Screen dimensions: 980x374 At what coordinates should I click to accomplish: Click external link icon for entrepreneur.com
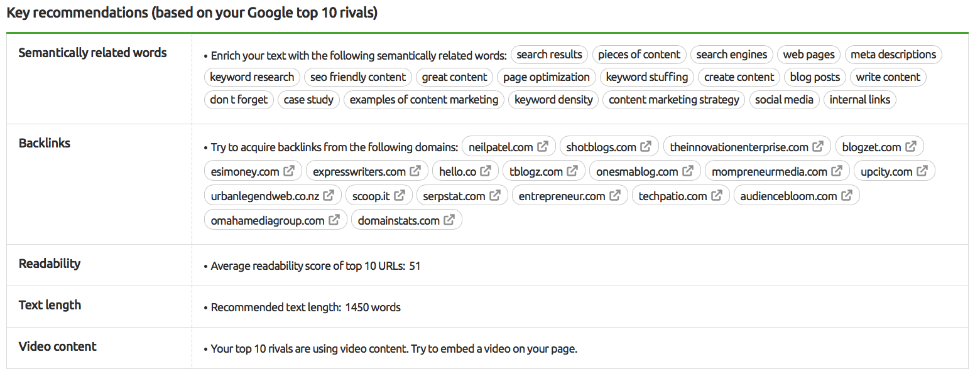pyautogui.click(x=615, y=196)
